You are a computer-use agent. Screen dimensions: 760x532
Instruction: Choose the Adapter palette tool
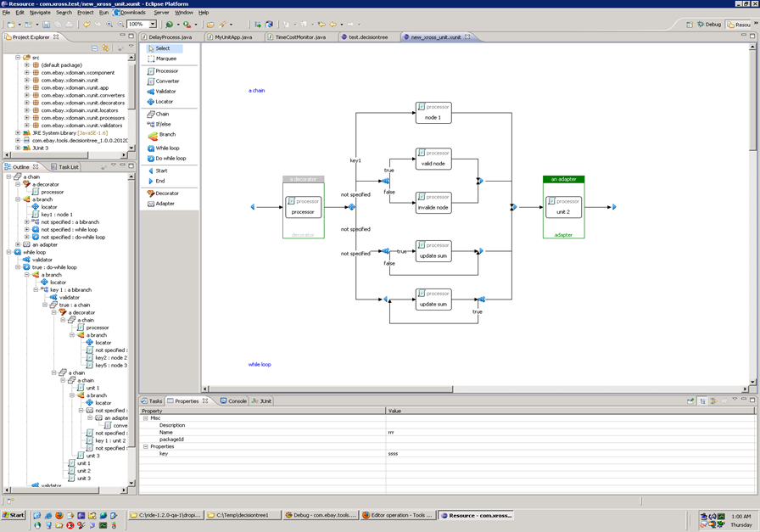(x=165, y=204)
